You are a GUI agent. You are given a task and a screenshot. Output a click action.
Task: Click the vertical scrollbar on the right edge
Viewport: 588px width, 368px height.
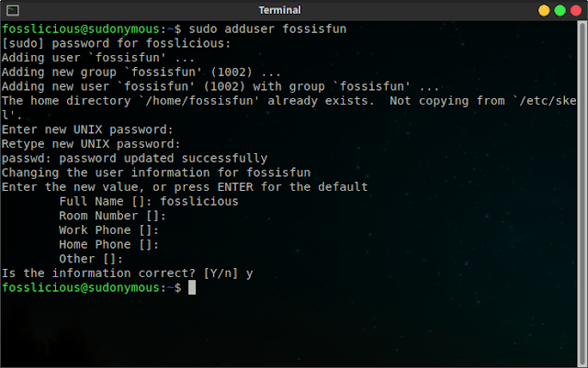click(x=582, y=193)
